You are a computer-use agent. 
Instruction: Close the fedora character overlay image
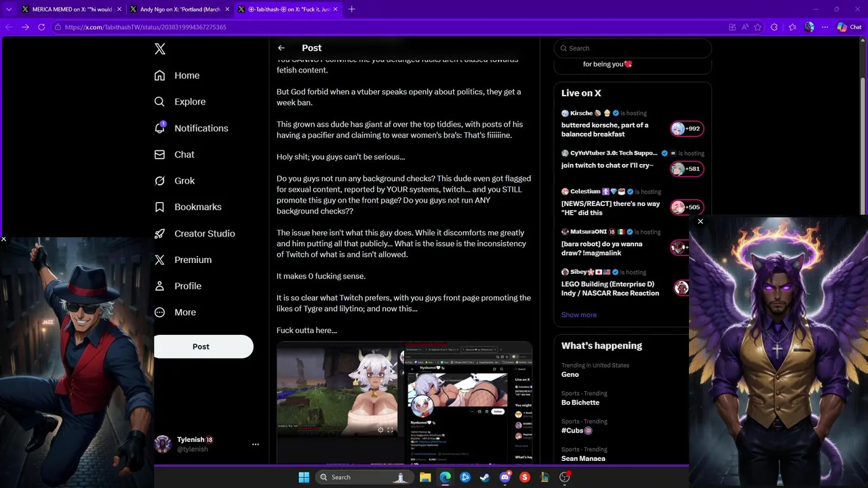pos(3,239)
